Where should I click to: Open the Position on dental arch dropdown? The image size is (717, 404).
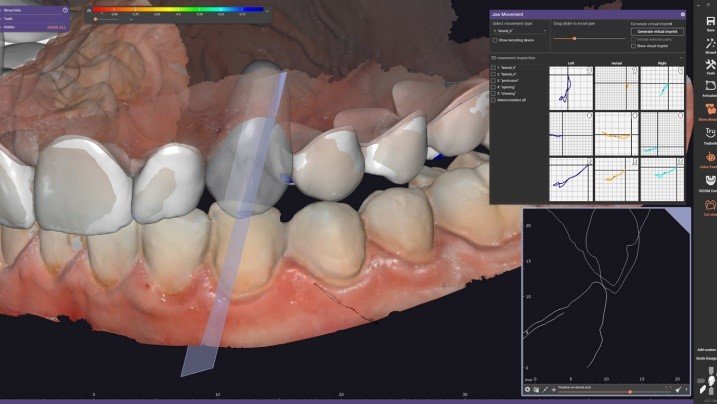point(588,388)
